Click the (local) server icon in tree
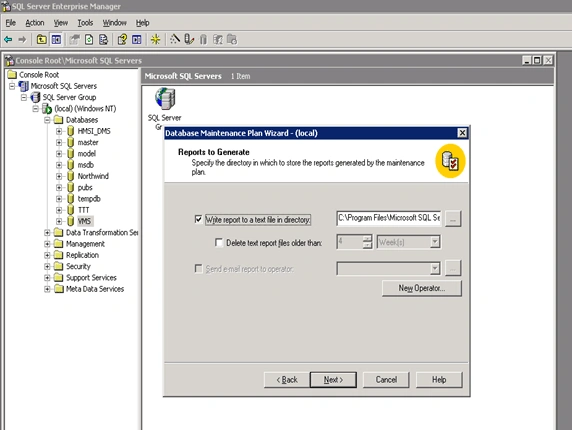The image size is (572, 430). tap(47, 109)
